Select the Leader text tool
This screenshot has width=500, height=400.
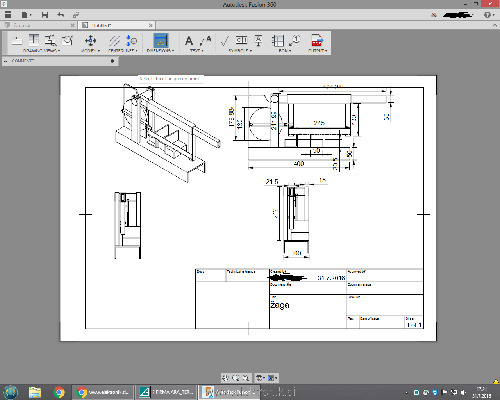[205, 41]
